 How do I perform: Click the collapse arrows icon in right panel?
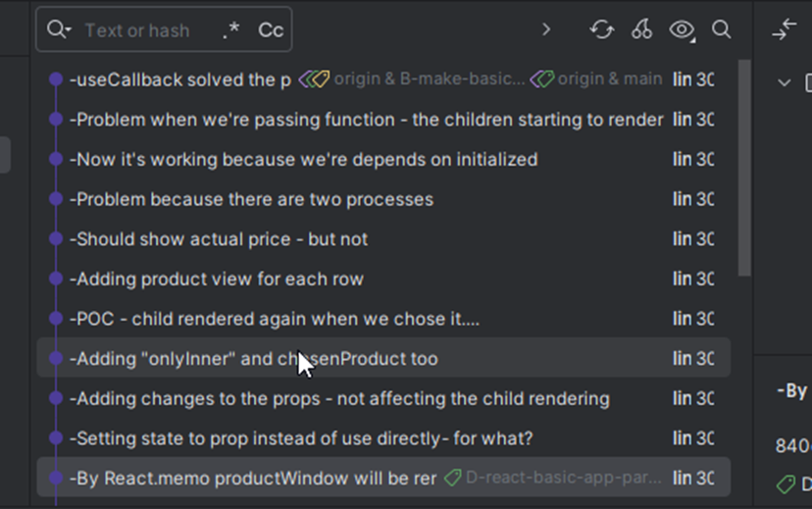click(x=784, y=29)
